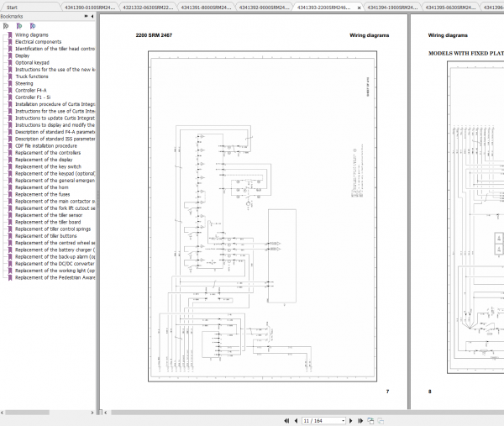Open Identification of the tiller head bookmark
This screenshot has width=504, height=426.
coord(55,49)
